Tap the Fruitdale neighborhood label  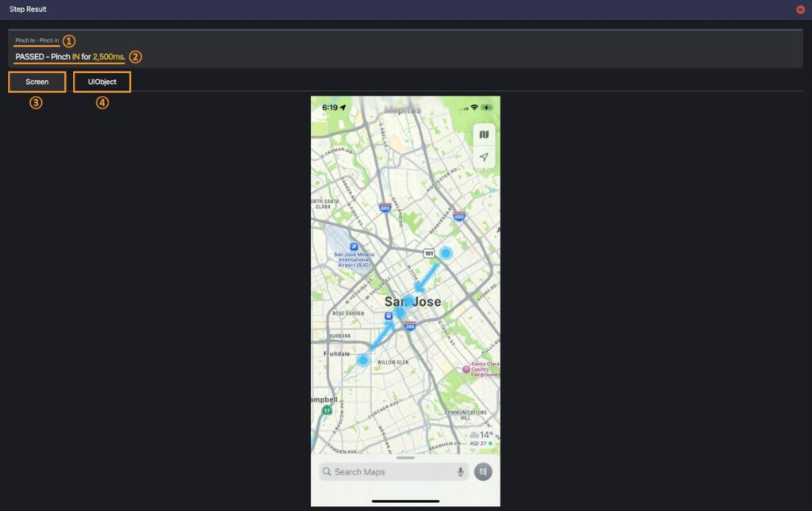336,354
